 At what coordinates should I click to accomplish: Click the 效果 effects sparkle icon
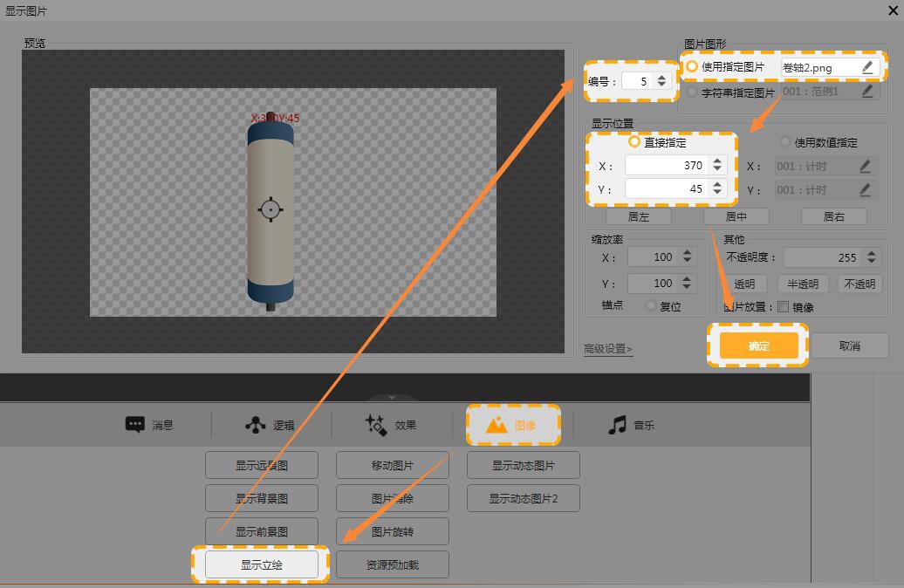pos(375,425)
